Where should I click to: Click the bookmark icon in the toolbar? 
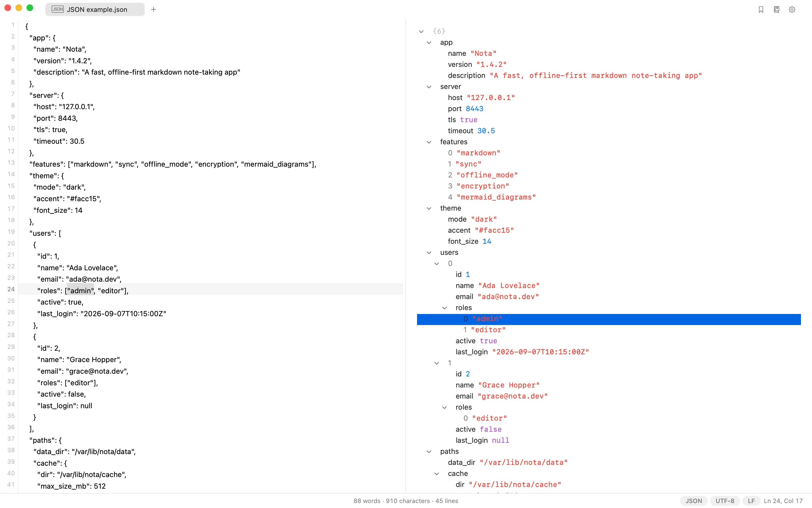(761, 9)
